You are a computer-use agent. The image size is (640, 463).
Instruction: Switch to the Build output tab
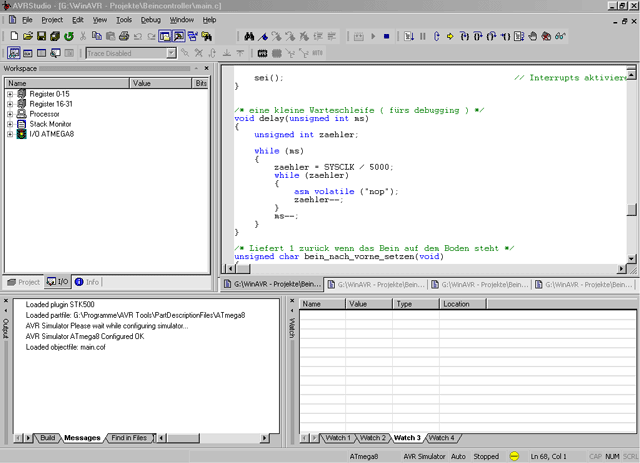(x=48, y=438)
